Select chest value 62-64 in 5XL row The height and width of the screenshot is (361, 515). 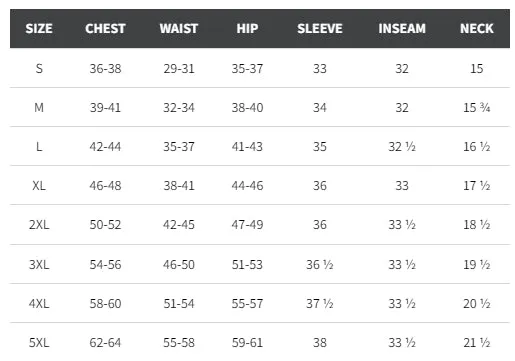105,343
